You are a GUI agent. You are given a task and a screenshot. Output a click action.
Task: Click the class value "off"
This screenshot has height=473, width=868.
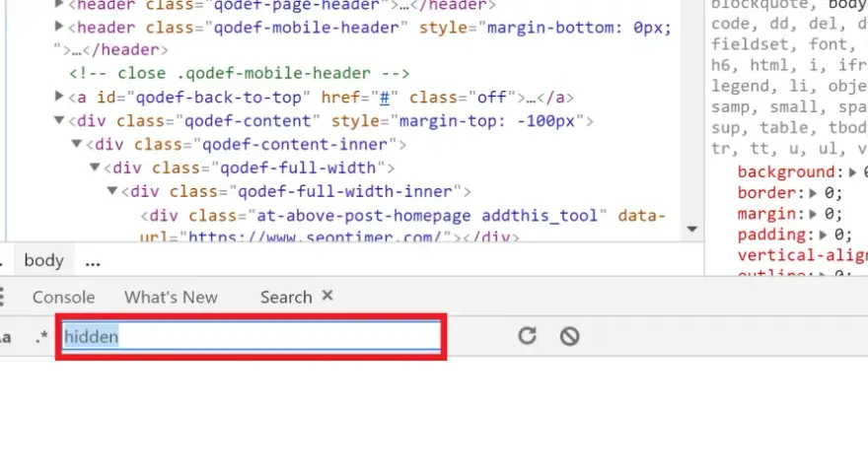pos(492,98)
